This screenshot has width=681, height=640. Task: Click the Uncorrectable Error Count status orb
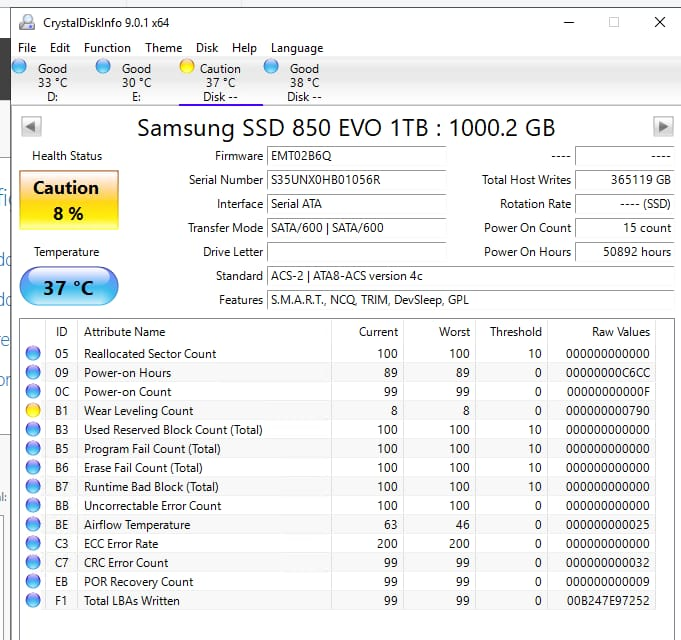(x=33, y=505)
